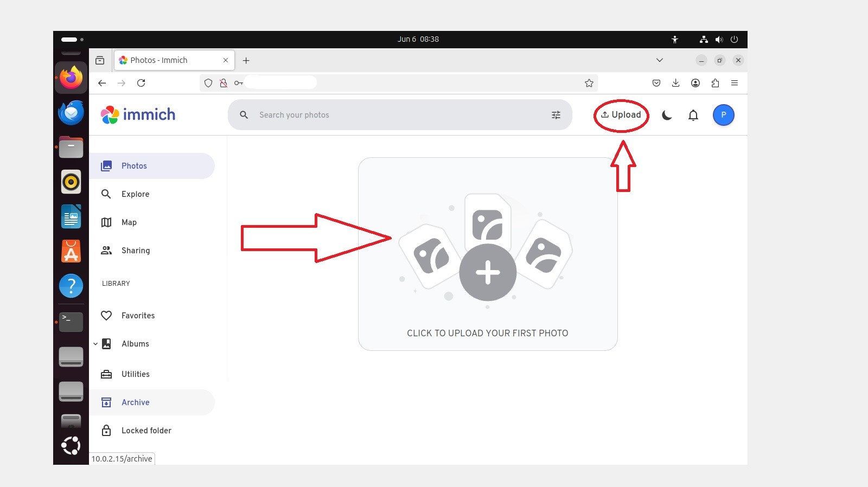This screenshot has height=487, width=868.
Task: Open Firefox downloads panel
Action: point(676,83)
